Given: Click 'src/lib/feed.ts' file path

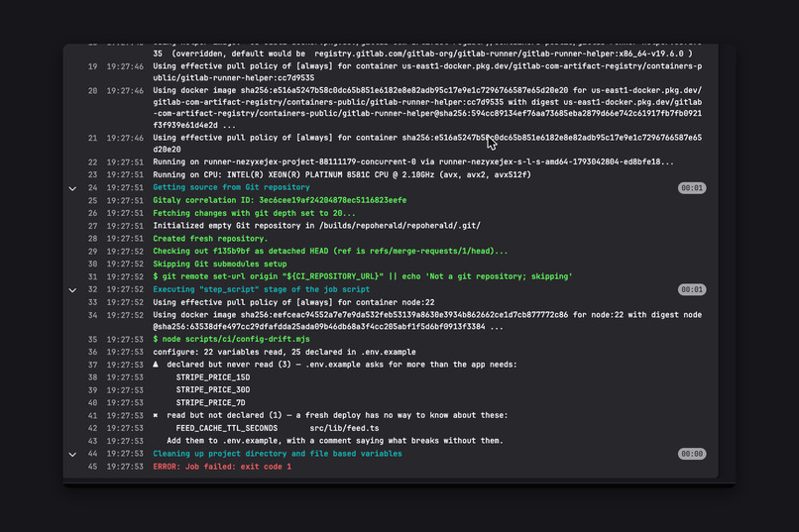Looking at the screenshot, I should click(344, 428).
